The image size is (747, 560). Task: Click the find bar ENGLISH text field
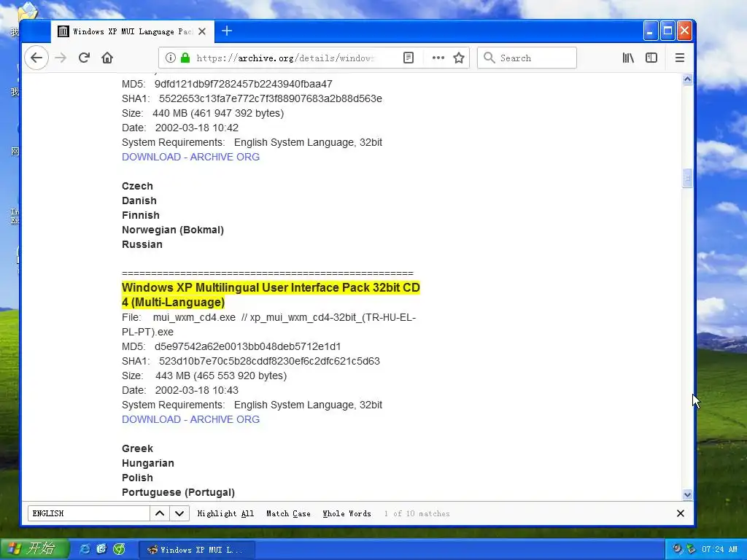click(x=88, y=513)
